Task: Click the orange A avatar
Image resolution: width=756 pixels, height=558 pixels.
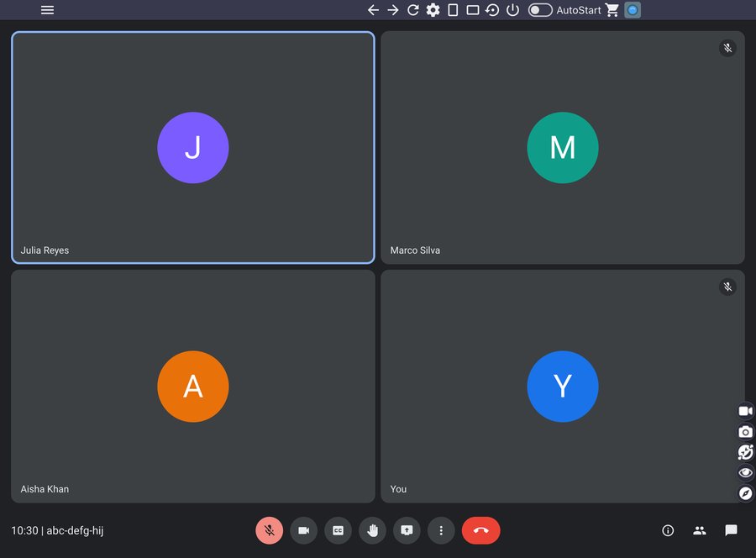Action: (x=193, y=387)
